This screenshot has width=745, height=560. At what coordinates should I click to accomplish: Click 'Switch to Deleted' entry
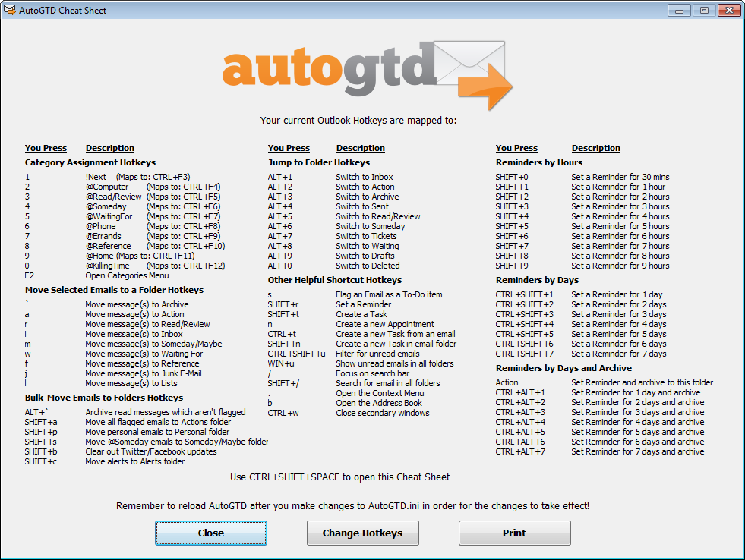pos(368,266)
